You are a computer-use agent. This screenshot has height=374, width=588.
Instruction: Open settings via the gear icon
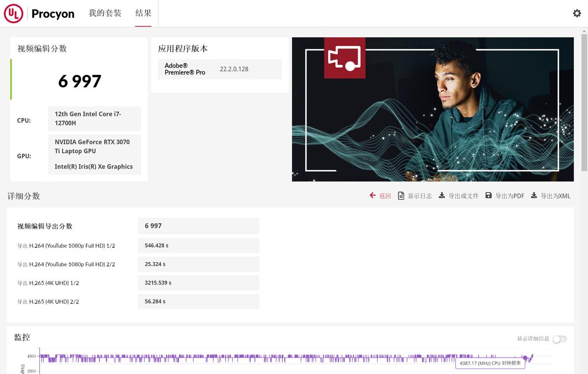click(x=577, y=13)
